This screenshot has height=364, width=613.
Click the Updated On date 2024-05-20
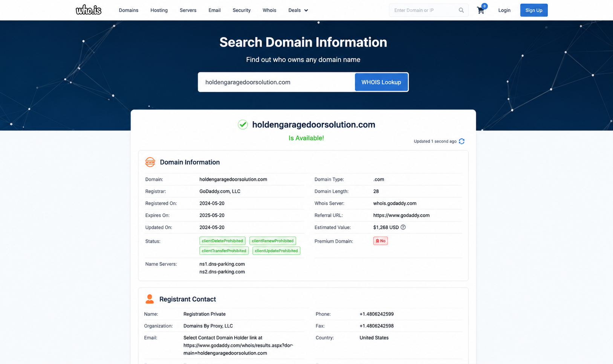(x=212, y=227)
